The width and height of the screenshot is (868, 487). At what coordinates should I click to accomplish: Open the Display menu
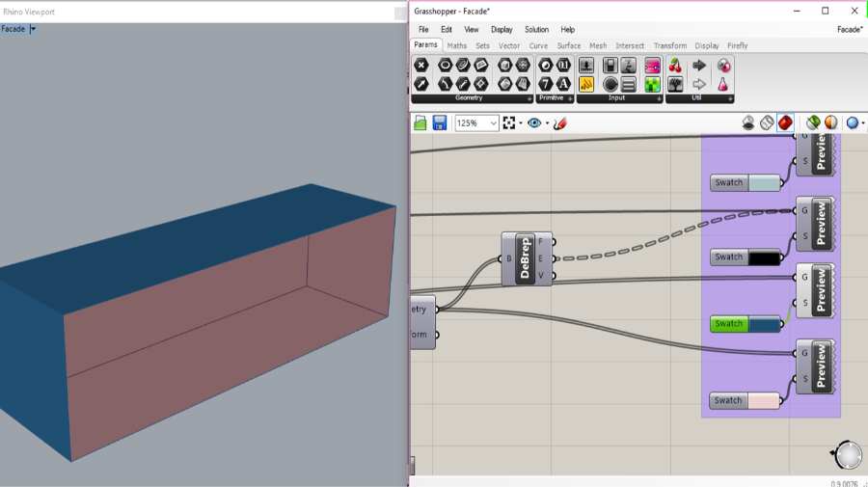pos(502,29)
